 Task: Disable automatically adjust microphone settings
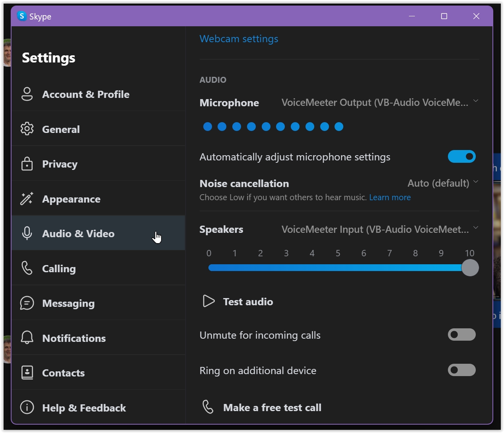[461, 156]
